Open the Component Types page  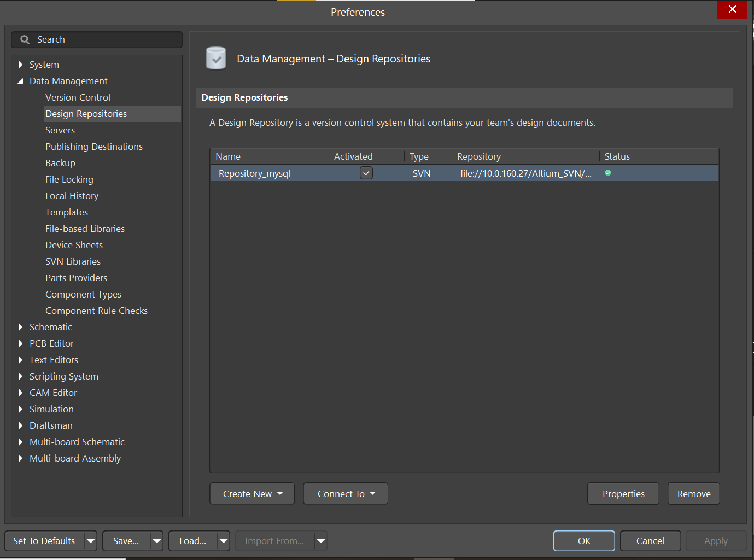(x=83, y=294)
